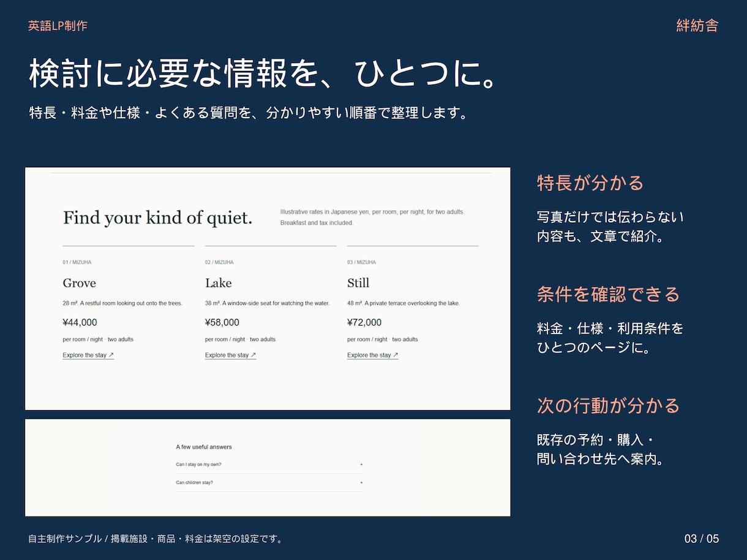Click the ¥72,000 price
747x560 pixels.
tap(364, 323)
